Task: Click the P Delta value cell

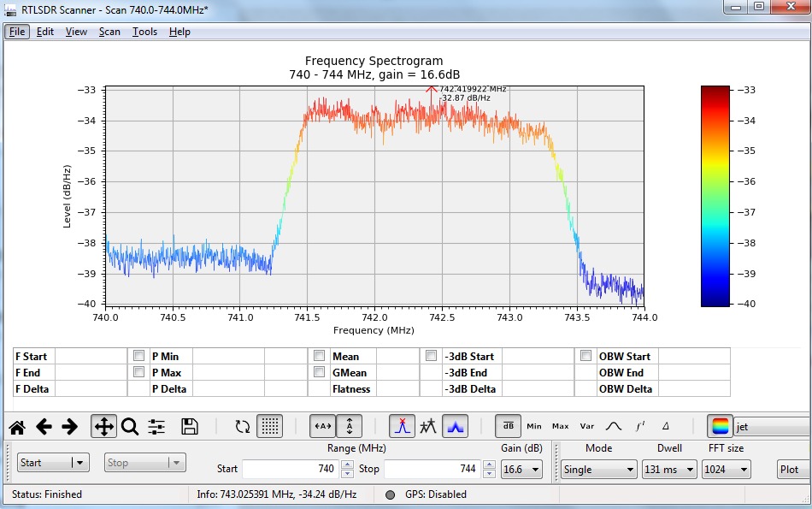Action: coord(228,388)
